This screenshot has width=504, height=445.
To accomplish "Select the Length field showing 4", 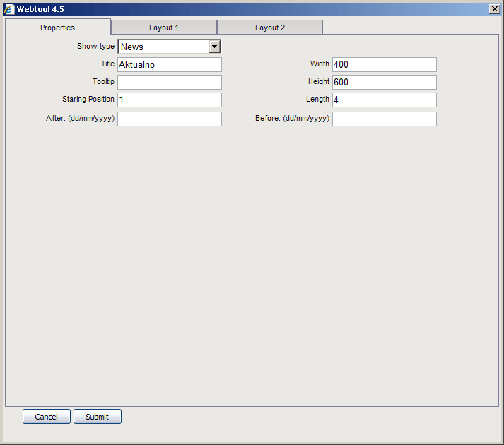I will point(384,100).
